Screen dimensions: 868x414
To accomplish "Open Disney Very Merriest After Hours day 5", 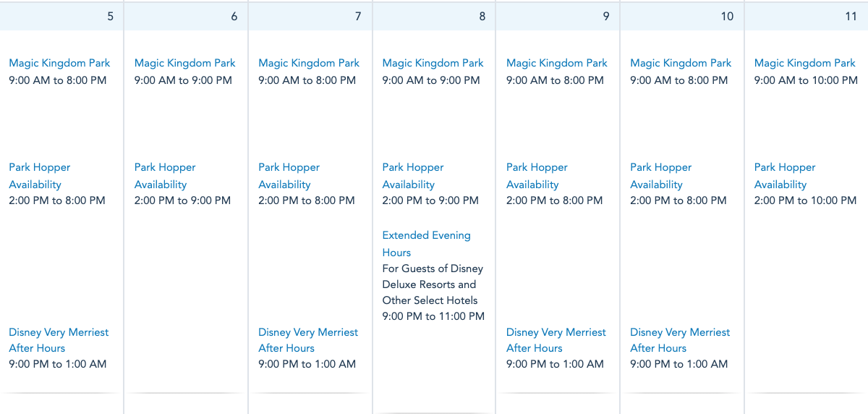I will [x=59, y=339].
